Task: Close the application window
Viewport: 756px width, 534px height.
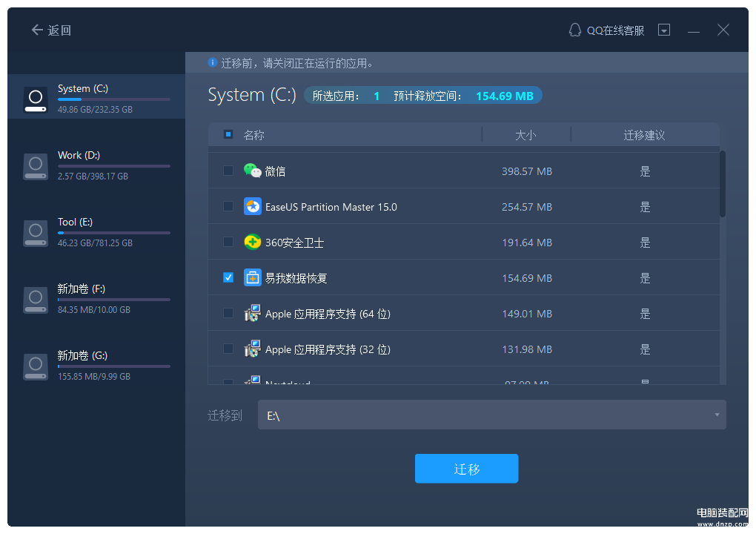Action: coord(723,30)
